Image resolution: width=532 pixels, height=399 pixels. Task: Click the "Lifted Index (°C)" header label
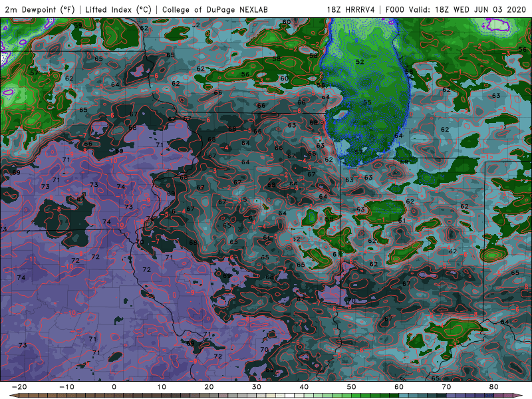(x=118, y=10)
